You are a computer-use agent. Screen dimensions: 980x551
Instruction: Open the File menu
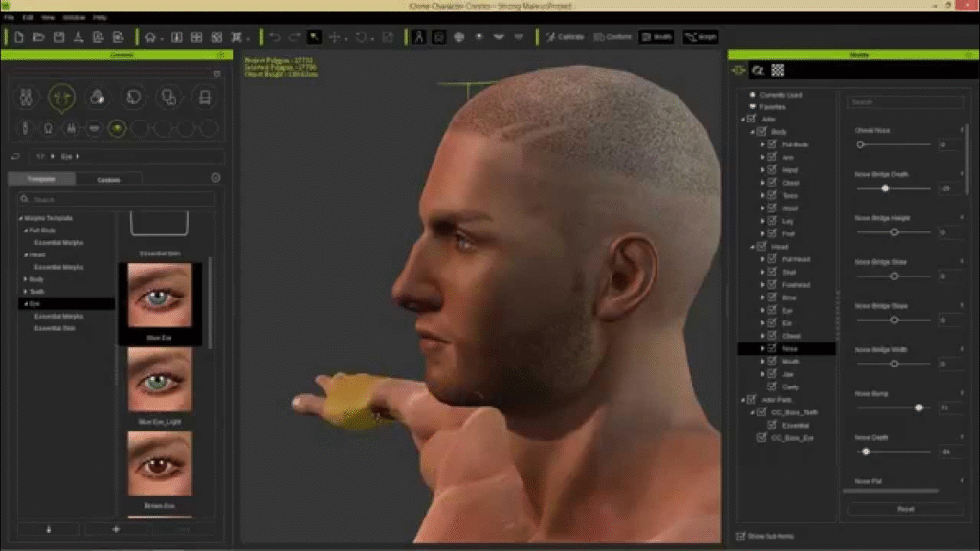point(9,18)
